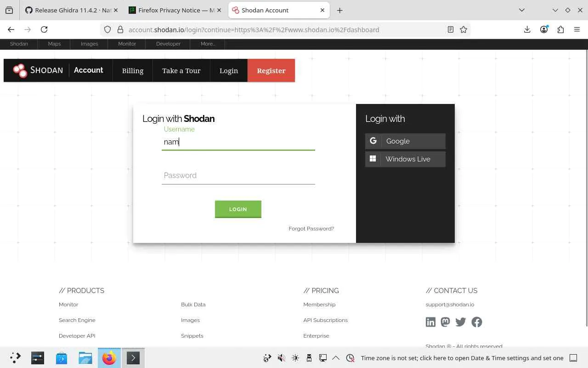Close the Shodan Account tab
This screenshot has width=588, height=368.
(322, 10)
